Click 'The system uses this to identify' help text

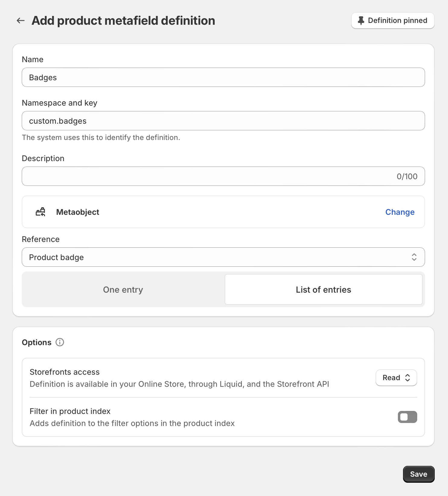pos(101,137)
